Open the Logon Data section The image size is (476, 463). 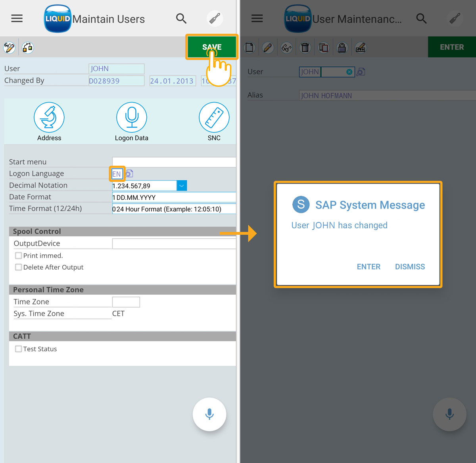click(132, 122)
